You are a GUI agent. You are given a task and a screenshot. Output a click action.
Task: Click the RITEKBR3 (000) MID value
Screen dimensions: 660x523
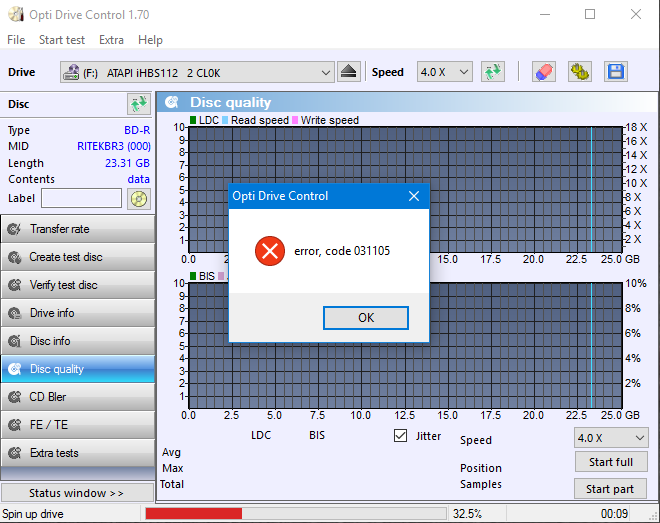(114, 146)
